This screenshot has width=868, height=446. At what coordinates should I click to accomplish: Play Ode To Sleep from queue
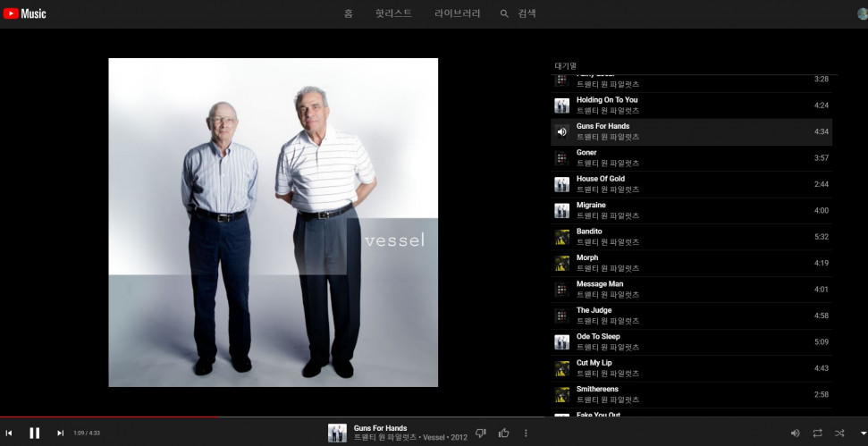pyautogui.click(x=691, y=342)
